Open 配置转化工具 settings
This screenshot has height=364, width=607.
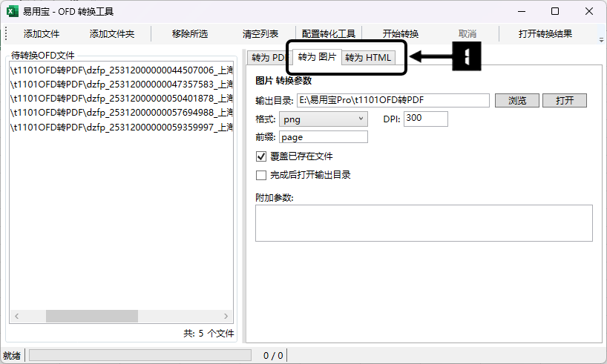coord(329,34)
